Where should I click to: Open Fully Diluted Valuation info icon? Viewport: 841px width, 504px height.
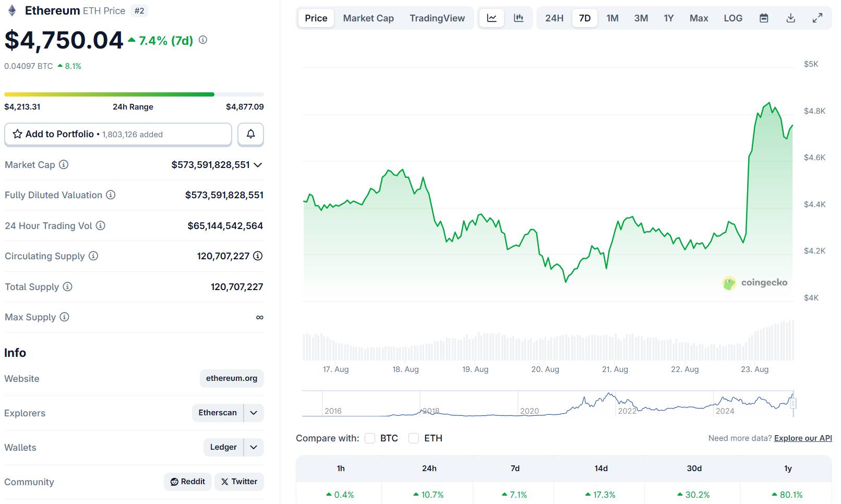pyautogui.click(x=111, y=195)
